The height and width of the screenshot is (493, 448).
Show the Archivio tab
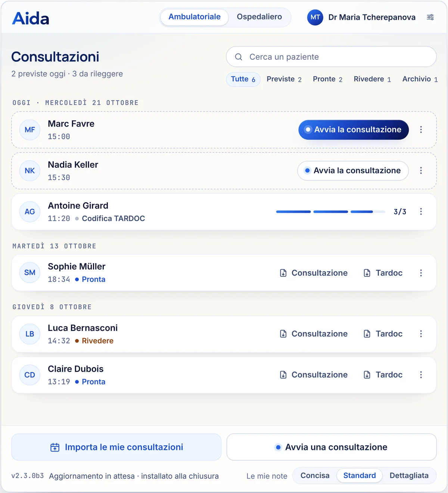(x=420, y=79)
